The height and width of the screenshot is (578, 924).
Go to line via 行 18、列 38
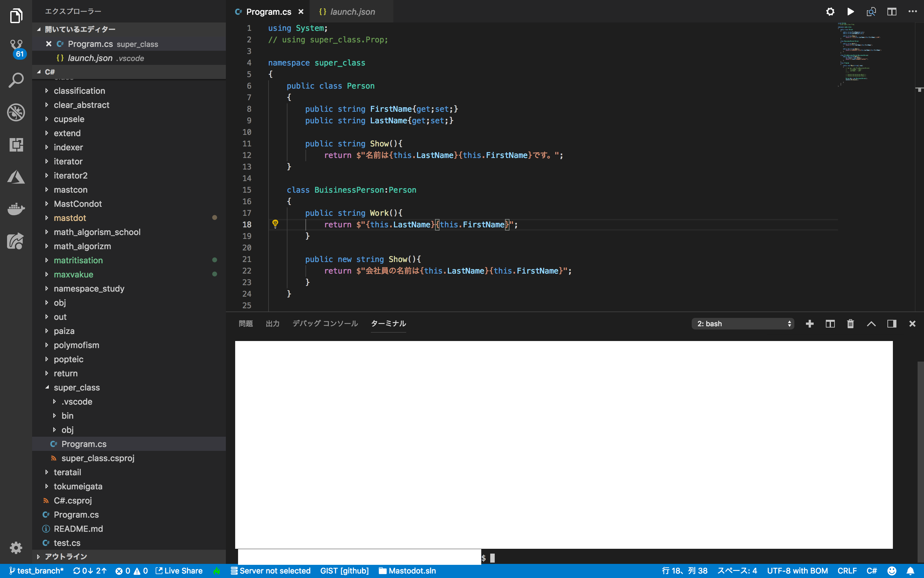685,571
